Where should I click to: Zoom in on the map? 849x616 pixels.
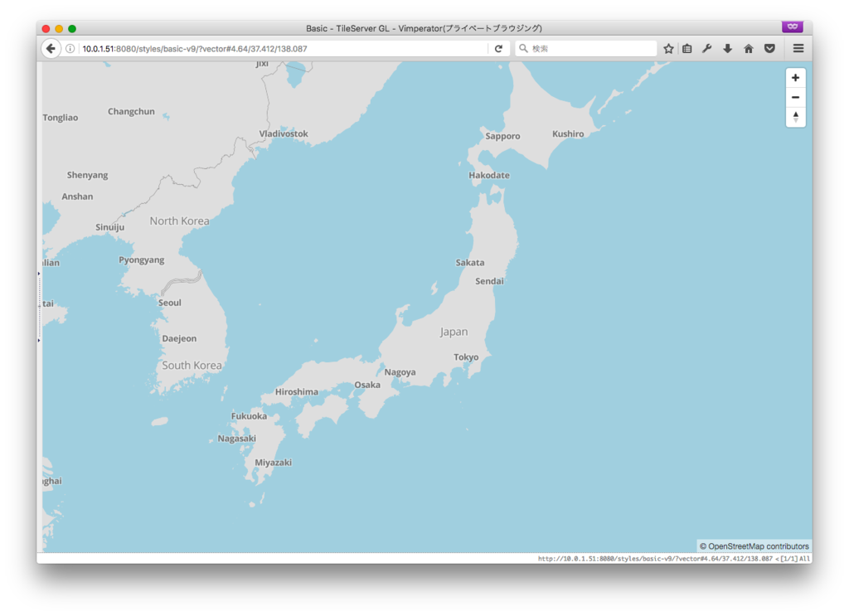[x=795, y=78]
